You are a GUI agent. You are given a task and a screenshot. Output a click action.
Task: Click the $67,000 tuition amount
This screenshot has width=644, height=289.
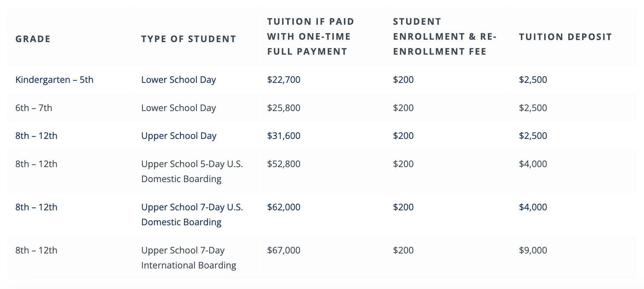(283, 250)
